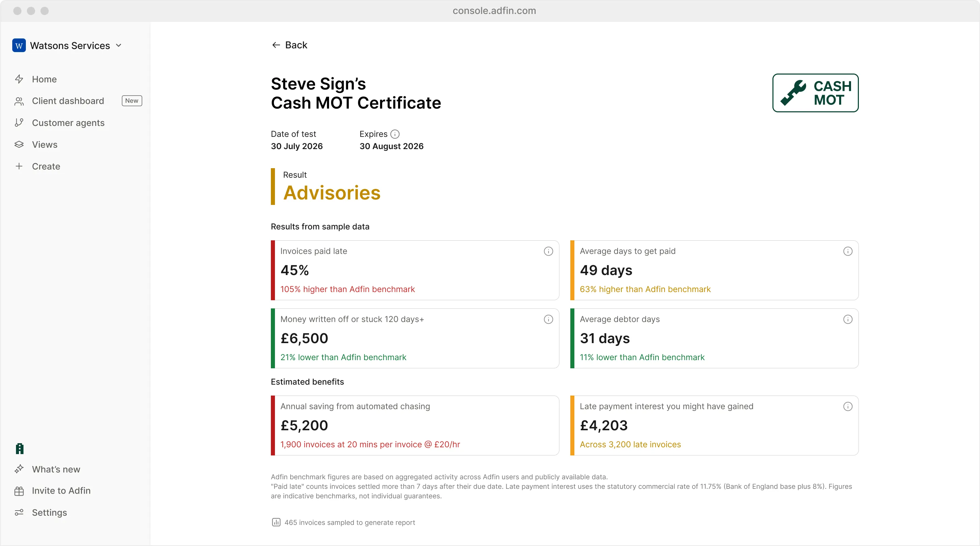Open What's new

click(x=56, y=469)
